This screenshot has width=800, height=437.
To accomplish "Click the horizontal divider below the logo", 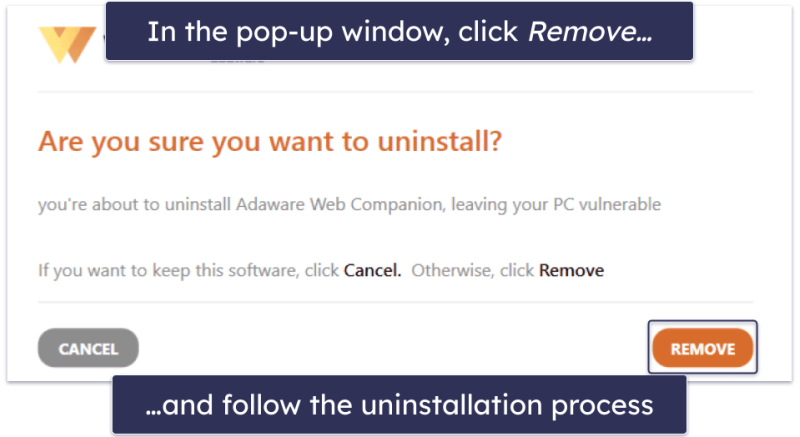I will coord(395,92).
